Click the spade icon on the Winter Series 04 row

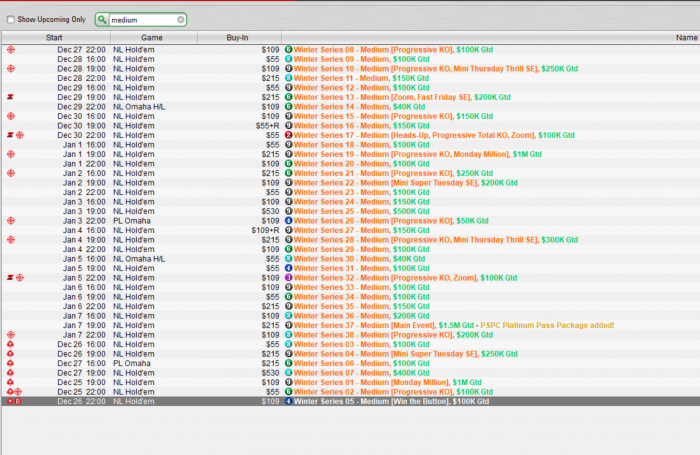point(10,354)
